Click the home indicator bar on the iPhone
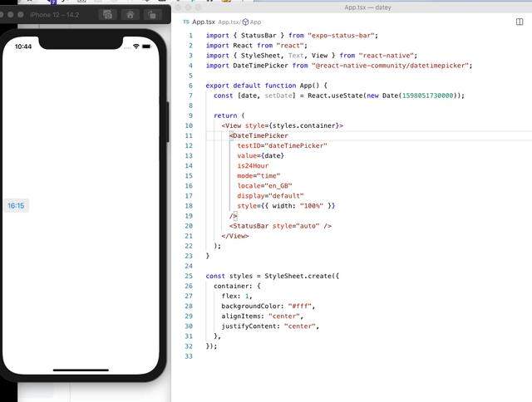This screenshot has height=402, width=532. 81,370
